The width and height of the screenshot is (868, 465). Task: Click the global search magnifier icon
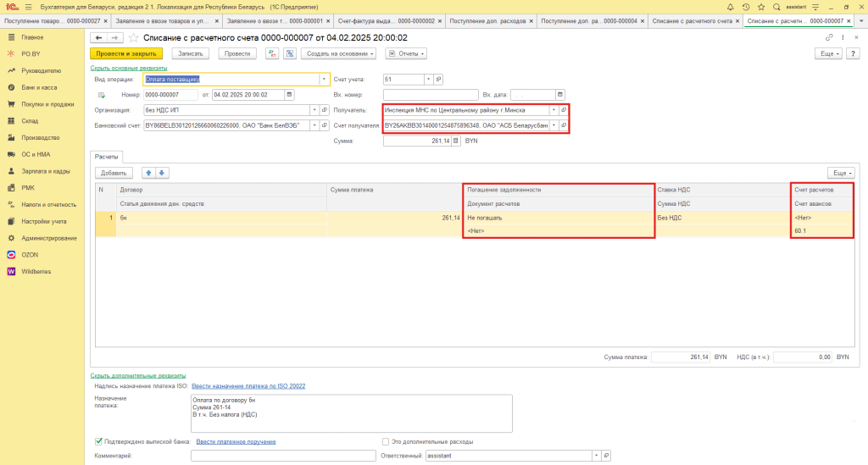pos(776,7)
